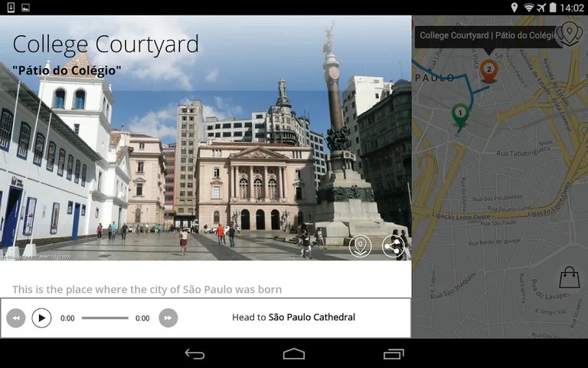This screenshot has height=368, width=588.
Task: Fast-forward the audio track
Action: tap(168, 318)
